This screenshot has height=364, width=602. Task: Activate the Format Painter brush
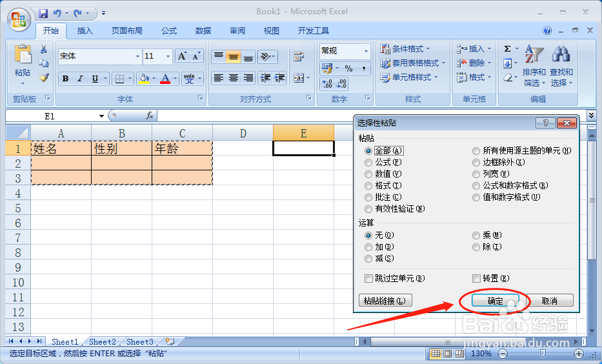click(43, 77)
